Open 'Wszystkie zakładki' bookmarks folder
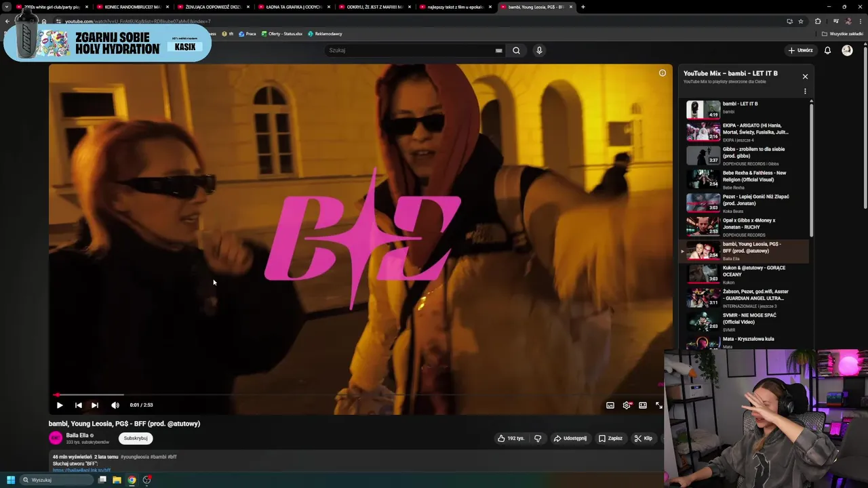 (x=843, y=34)
